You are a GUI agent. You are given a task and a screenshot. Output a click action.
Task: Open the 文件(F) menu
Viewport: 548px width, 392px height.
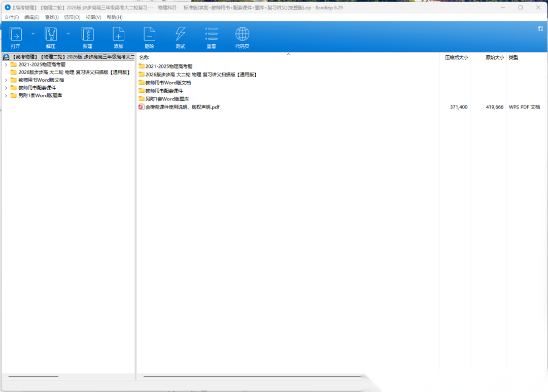pyautogui.click(x=11, y=17)
